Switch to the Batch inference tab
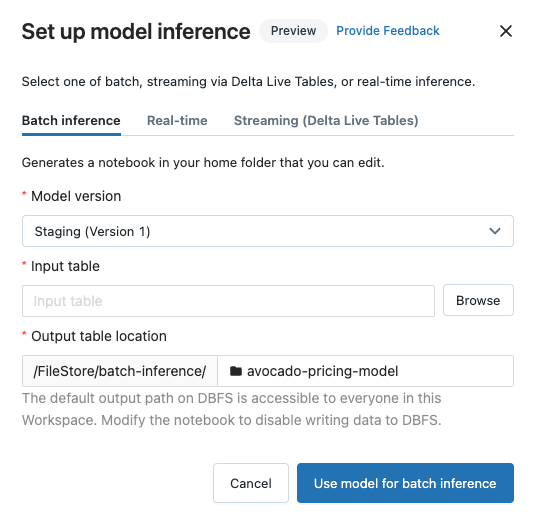Image resolution: width=536 pixels, height=522 pixels. point(71,121)
